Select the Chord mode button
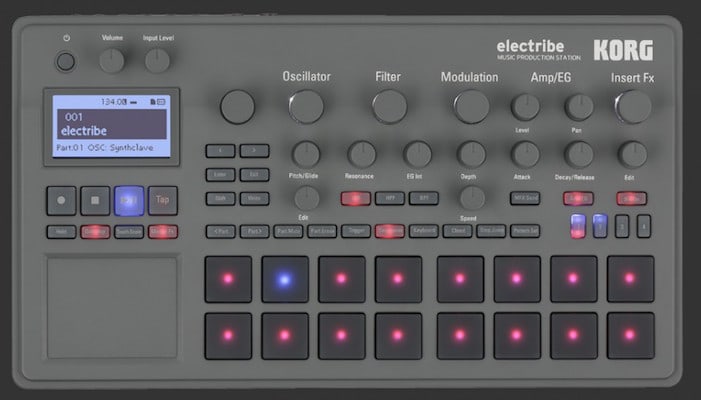 click(457, 231)
